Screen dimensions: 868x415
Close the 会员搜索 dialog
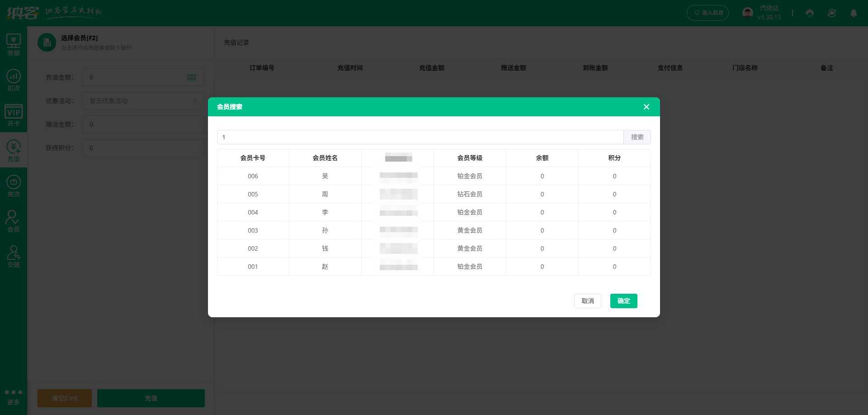click(646, 107)
